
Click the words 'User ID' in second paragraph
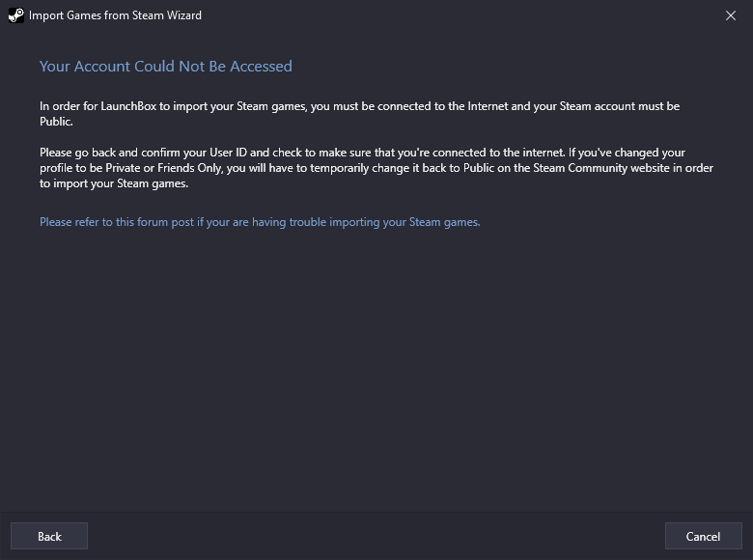(x=228, y=153)
